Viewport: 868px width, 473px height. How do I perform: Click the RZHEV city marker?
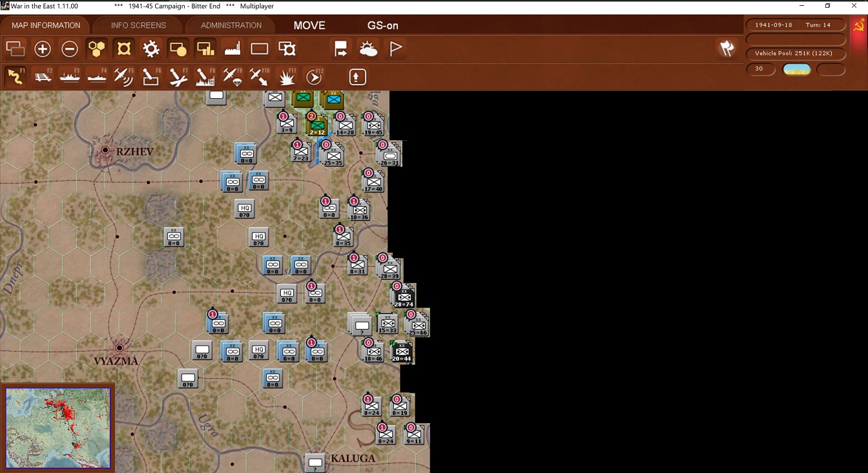106,150
